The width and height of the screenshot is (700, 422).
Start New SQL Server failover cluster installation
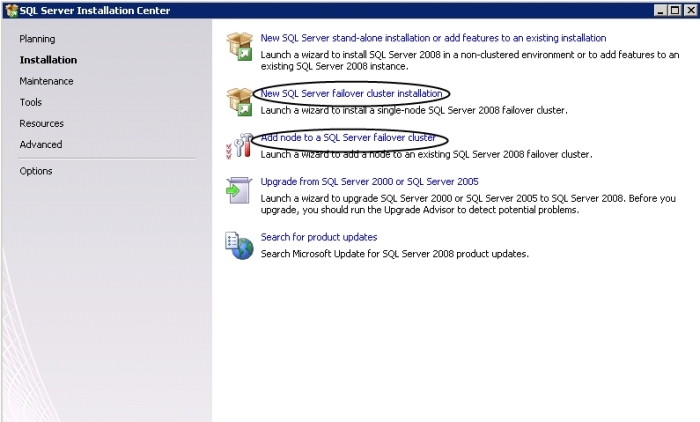(x=351, y=93)
